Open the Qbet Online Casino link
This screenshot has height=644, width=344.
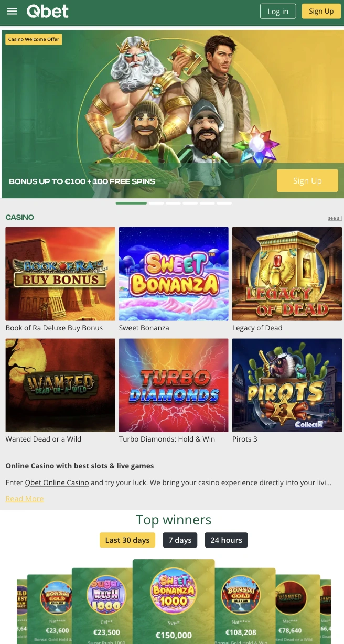point(57,482)
